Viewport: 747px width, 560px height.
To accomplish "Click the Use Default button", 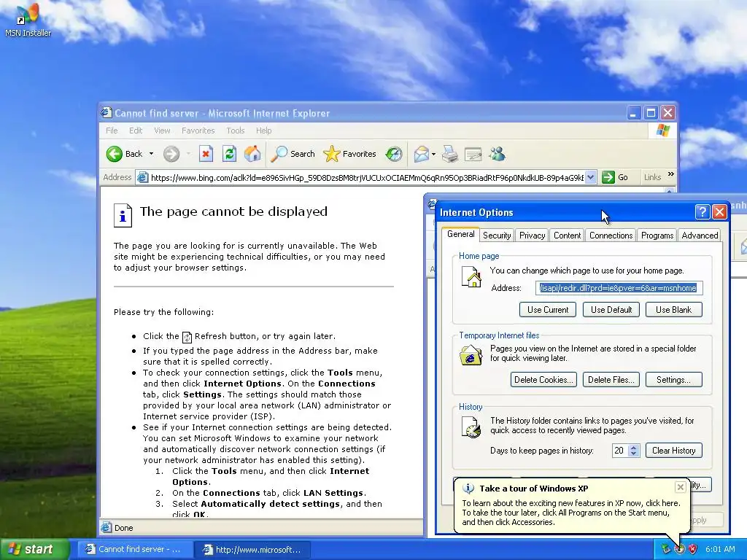I will click(611, 309).
